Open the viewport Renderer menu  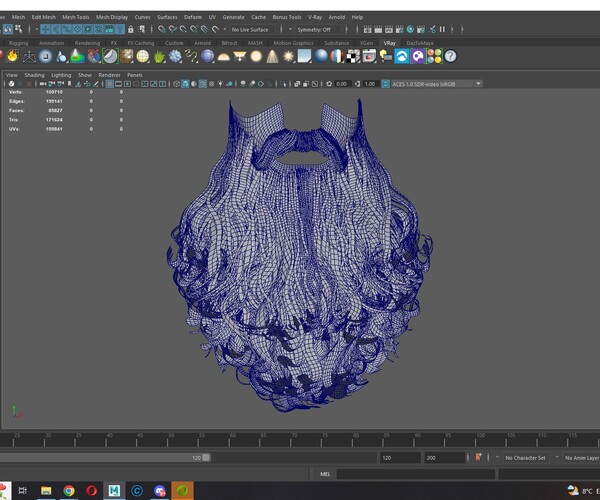click(109, 75)
